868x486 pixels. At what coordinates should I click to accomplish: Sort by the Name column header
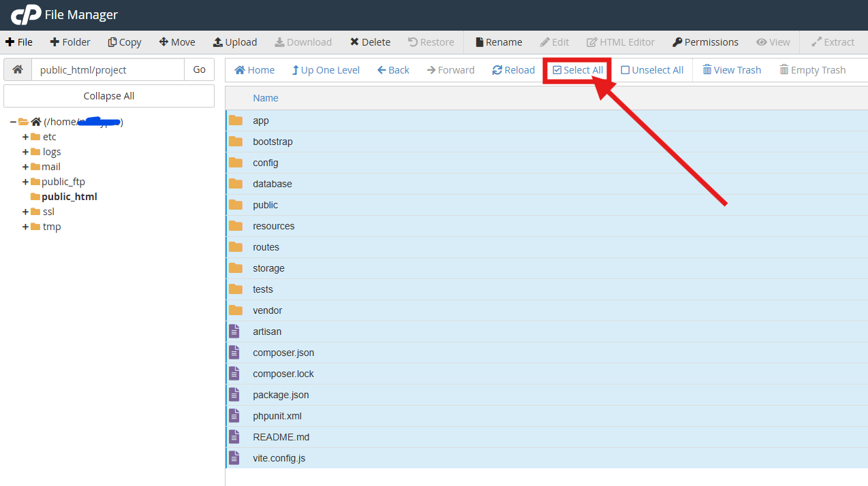click(266, 98)
